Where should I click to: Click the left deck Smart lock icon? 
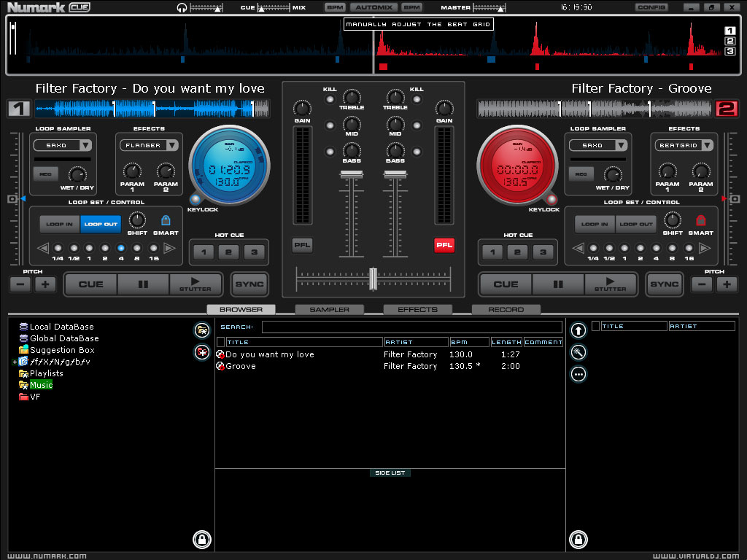(166, 220)
